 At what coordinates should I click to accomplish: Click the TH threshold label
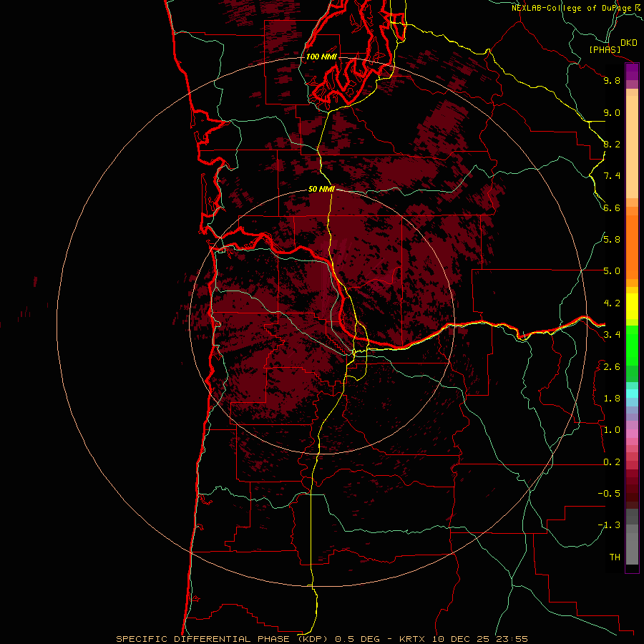coord(615,557)
